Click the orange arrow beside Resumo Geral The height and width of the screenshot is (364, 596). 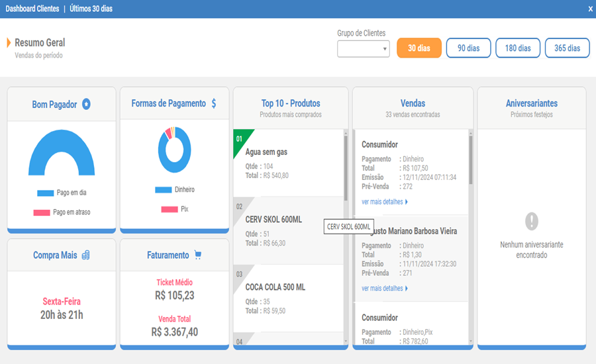[x=9, y=43]
